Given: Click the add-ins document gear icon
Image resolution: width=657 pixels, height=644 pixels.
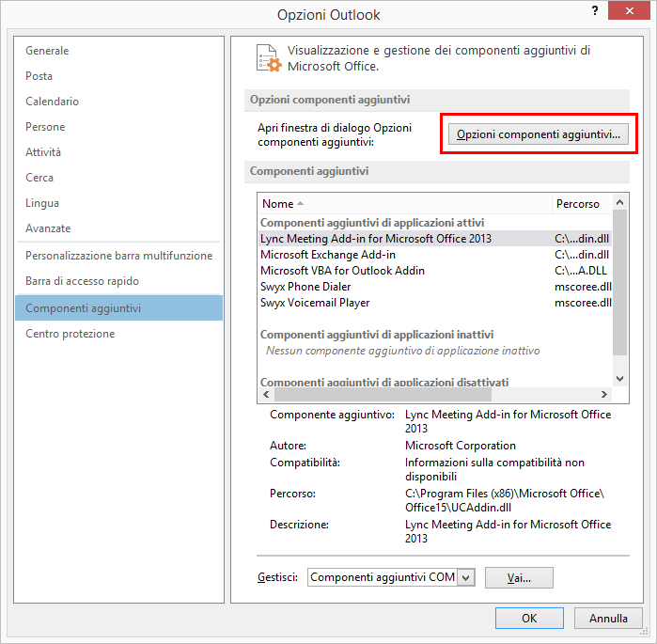Looking at the screenshot, I should pyautogui.click(x=269, y=57).
